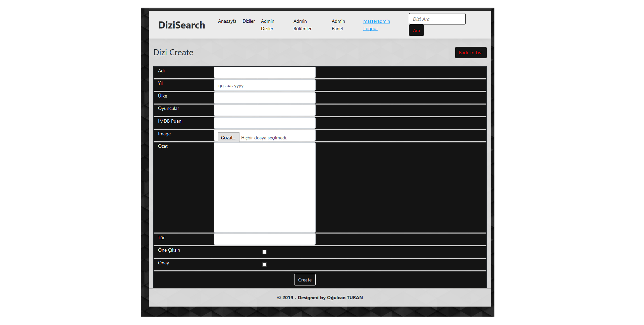The width and height of the screenshot is (644, 325).
Task: Open the Diziler menu item
Action: click(x=249, y=21)
